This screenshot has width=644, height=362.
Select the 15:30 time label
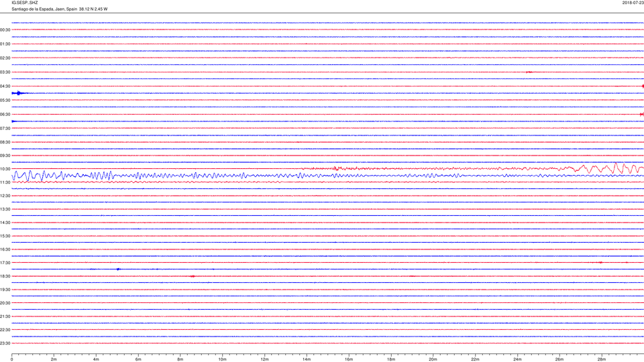pos(5,236)
